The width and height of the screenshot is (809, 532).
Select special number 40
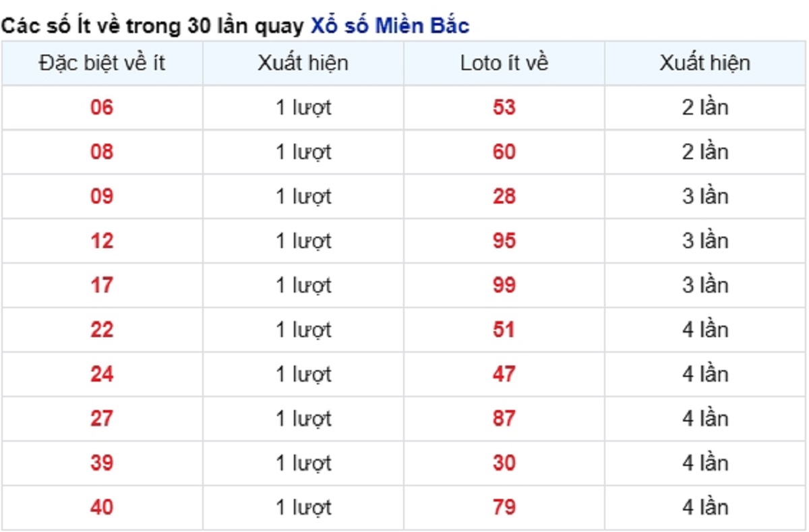point(102,508)
